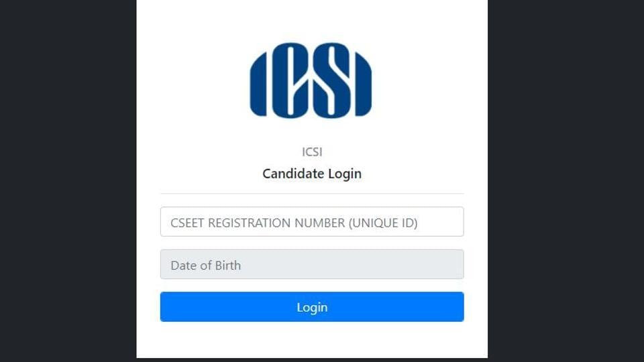This screenshot has width=644, height=362.
Task: Click the white "Login" label text
Action: tap(312, 308)
